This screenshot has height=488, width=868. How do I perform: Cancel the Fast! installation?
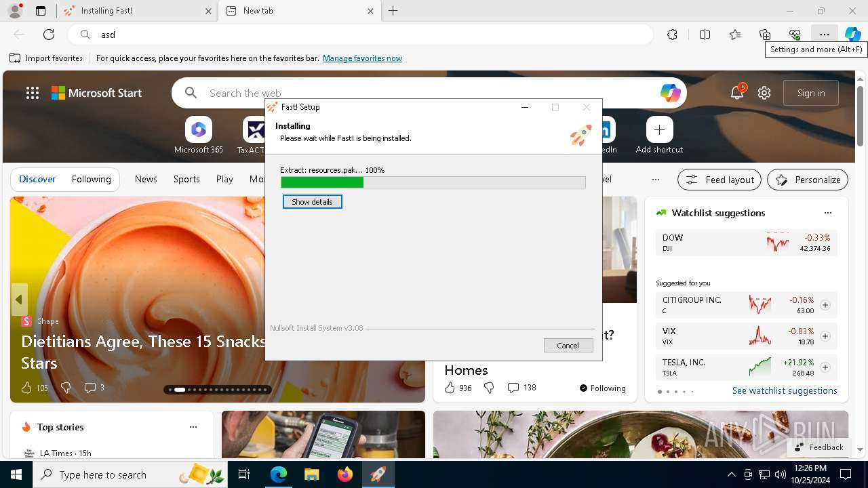point(568,346)
